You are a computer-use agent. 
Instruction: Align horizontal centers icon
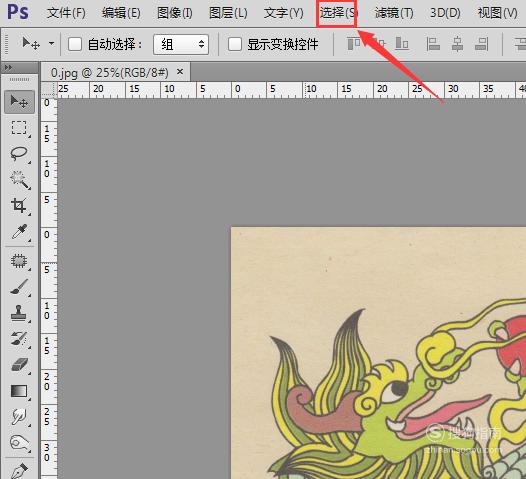(457, 44)
